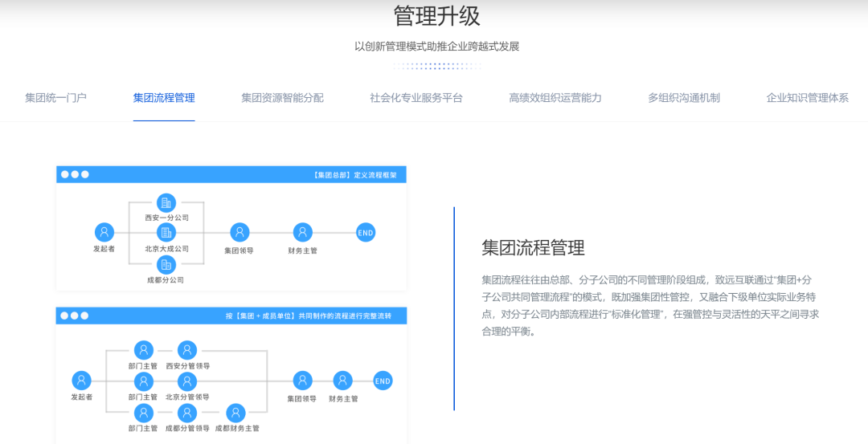Click header 按【集团+成员单位】共同制作的流程进行完整流转
The height and width of the screenshot is (444, 868).
[309, 316]
